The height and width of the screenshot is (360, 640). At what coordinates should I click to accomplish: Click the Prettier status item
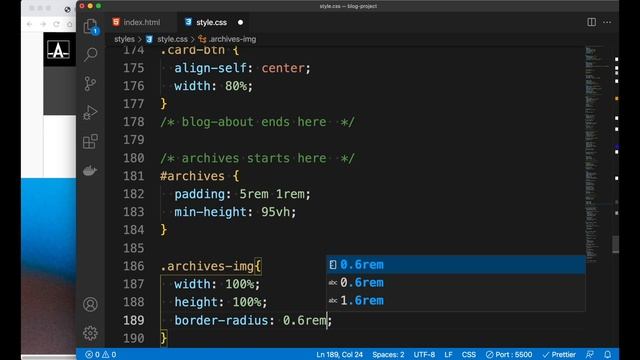pyautogui.click(x=559, y=354)
